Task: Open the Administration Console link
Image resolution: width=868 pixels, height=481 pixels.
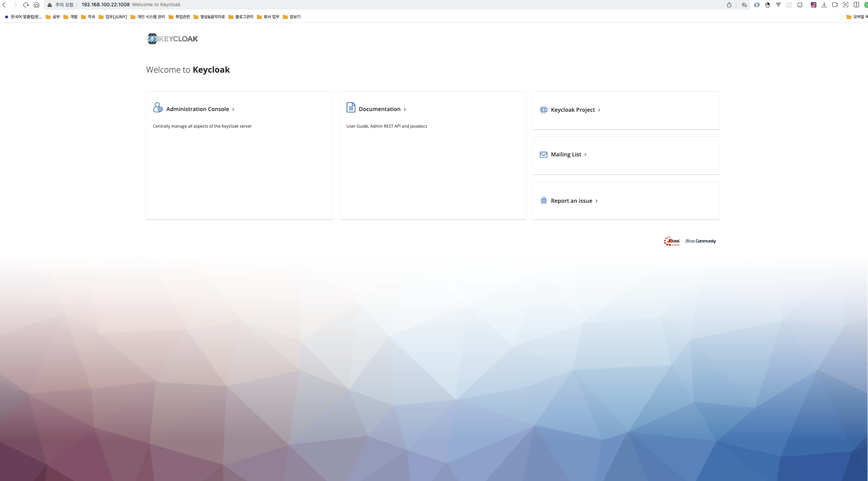Action: point(198,109)
